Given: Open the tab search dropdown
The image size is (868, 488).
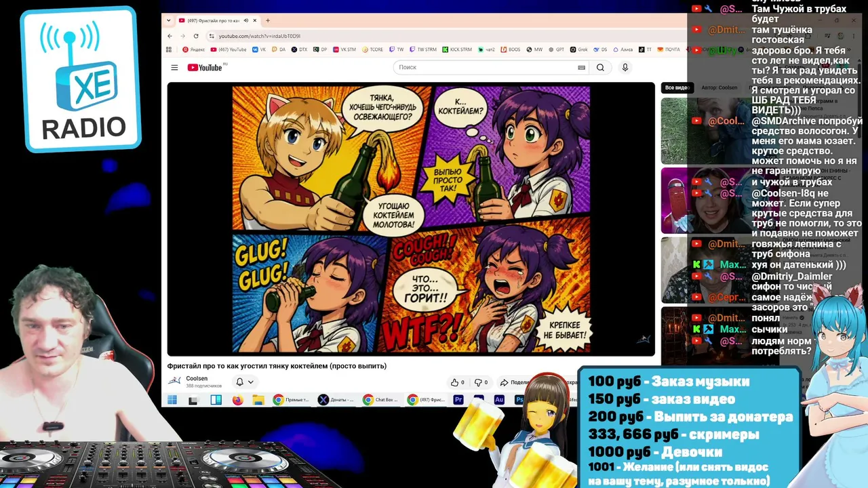Looking at the screenshot, I should 169,20.
